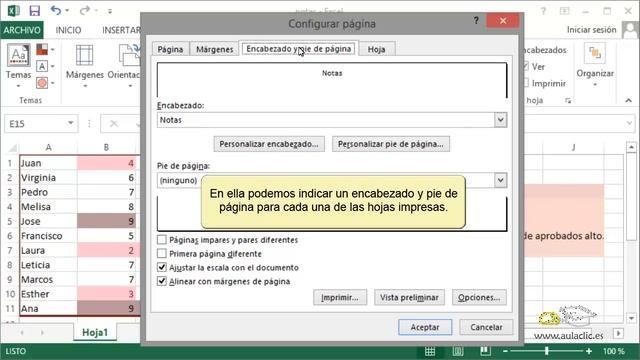The width and height of the screenshot is (640, 360).
Task: Open theme effects icon in Temas group
Action: pos(42,83)
